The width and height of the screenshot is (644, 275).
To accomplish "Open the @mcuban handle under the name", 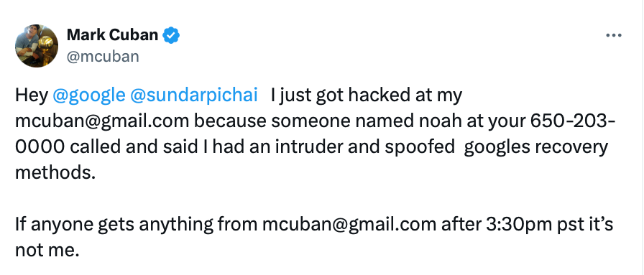I will [x=103, y=57].
